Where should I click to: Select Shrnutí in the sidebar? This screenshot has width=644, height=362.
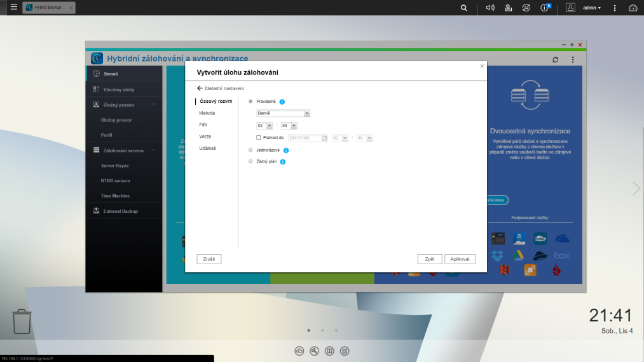point(124,74)
